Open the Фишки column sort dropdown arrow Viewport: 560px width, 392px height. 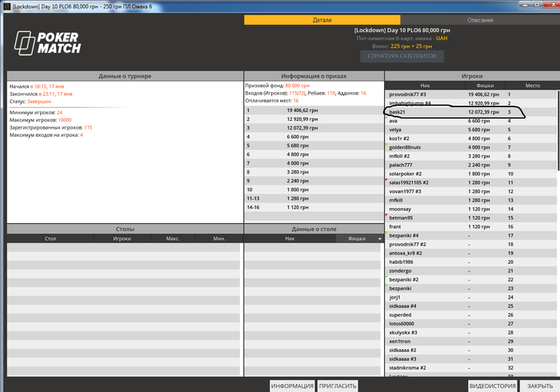pos(380,238)
